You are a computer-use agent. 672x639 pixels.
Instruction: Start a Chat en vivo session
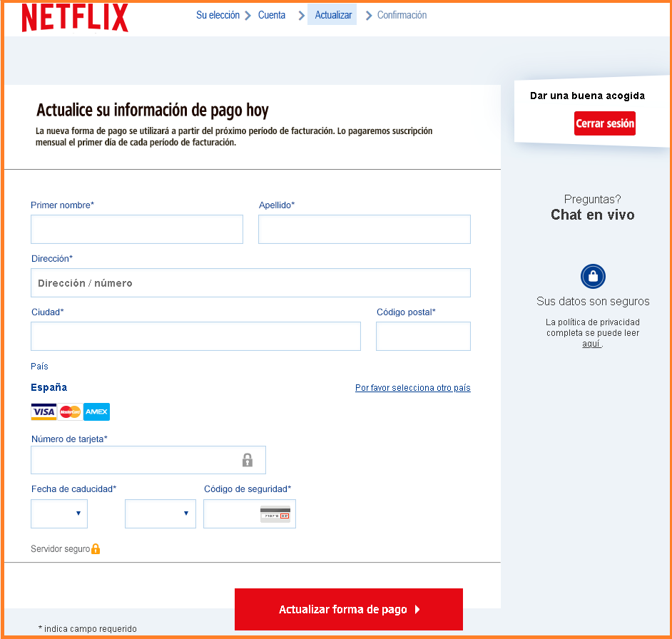click(592, 214)
